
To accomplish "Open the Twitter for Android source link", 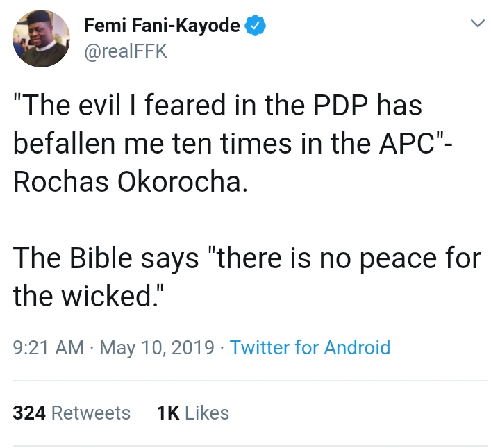I will [x=310, y=347].
